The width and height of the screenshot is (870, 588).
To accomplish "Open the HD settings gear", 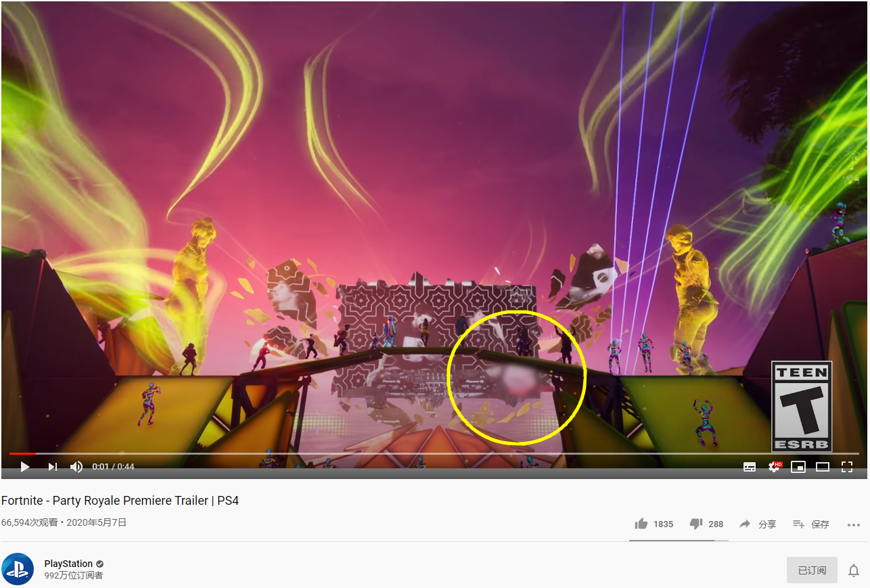I will click(774, 467).
